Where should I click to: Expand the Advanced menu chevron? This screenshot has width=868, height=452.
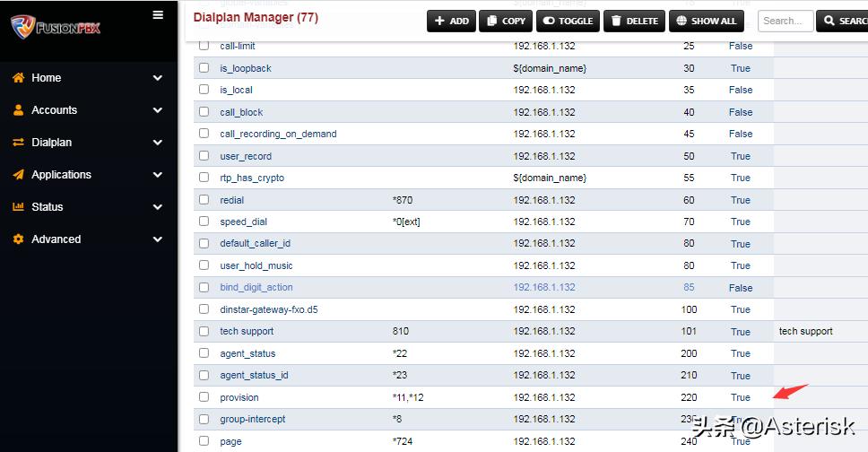click(x=158, y=239)
